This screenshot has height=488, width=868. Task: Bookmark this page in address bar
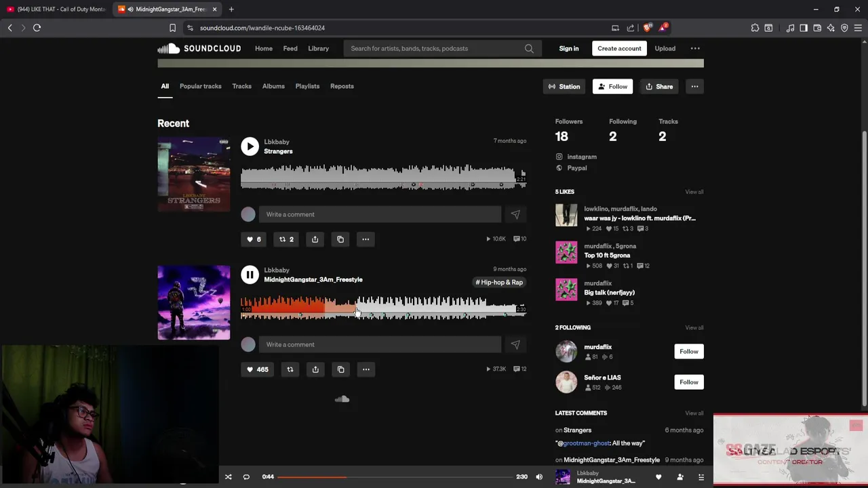pos(172,28)
